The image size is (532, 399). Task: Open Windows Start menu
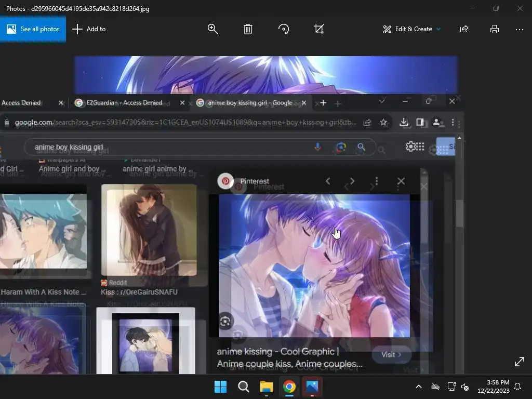coord(220,387)
